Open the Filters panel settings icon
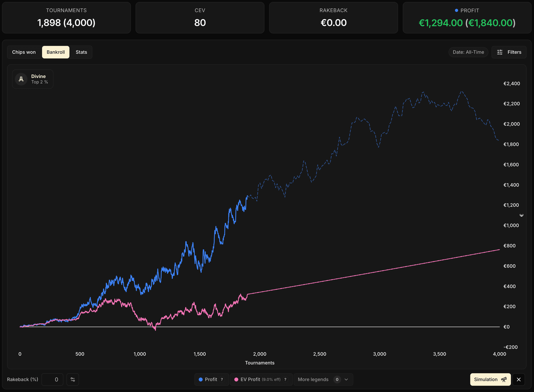This screenshot has width=534, height=392. (x=500, y=52)
